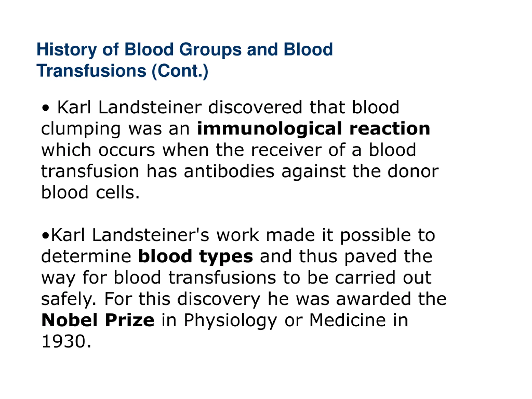Click the word 'determine' before 'blood types'
The height and width of the screenshot is (399, 532).
pos(86,257)
